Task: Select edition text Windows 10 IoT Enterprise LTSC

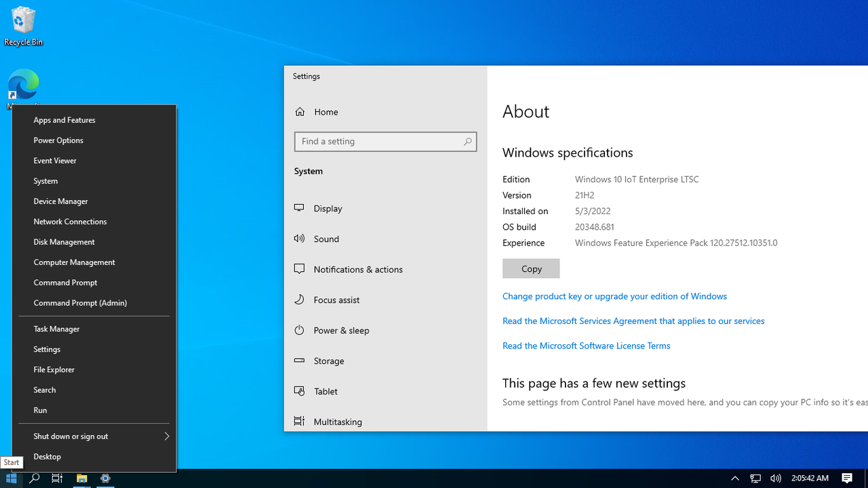Action: (x=637, y=180)
